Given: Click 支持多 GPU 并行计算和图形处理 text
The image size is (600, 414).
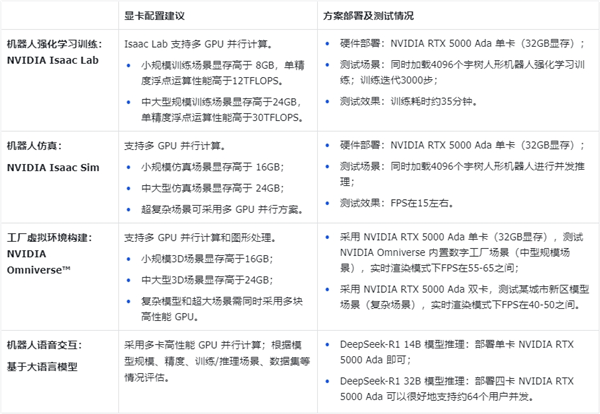Looking at the screenshot, I should 200,238.
